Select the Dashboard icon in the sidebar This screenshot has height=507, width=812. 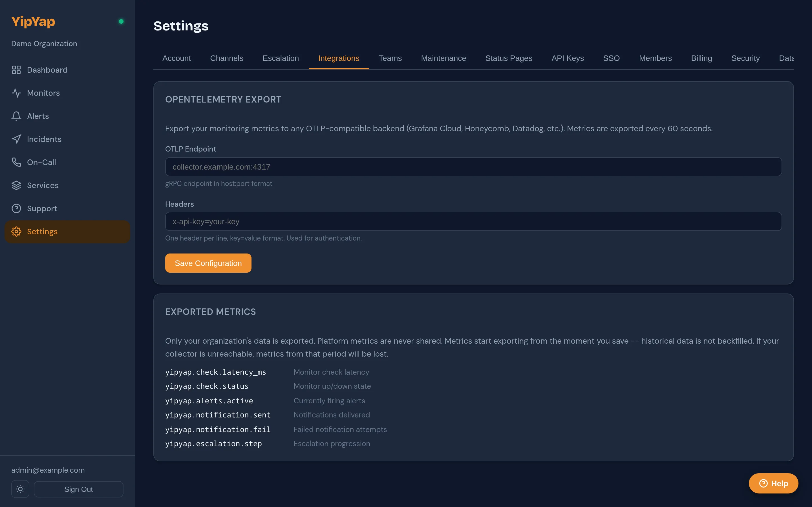tap(16, 70)
